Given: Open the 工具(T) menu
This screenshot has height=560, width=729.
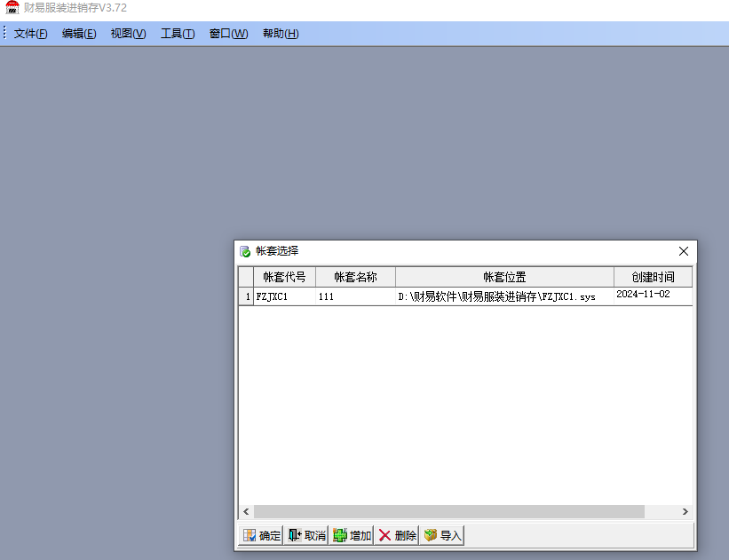Looking at the screenshot, I should tap(178, 34).
